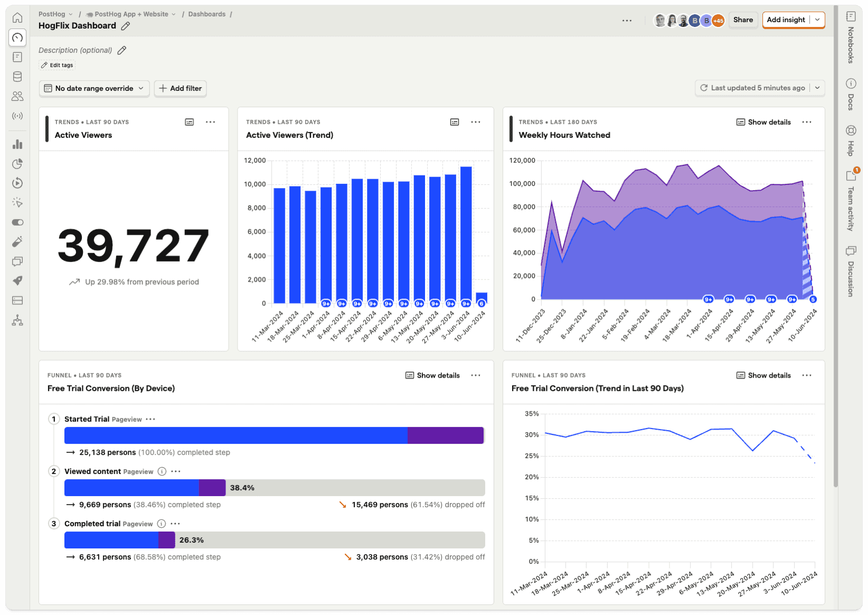Open Product analytics via the bar chart icon
This screenshot has height=615, width=868.
pyautogui.click(x=17, y=144)
